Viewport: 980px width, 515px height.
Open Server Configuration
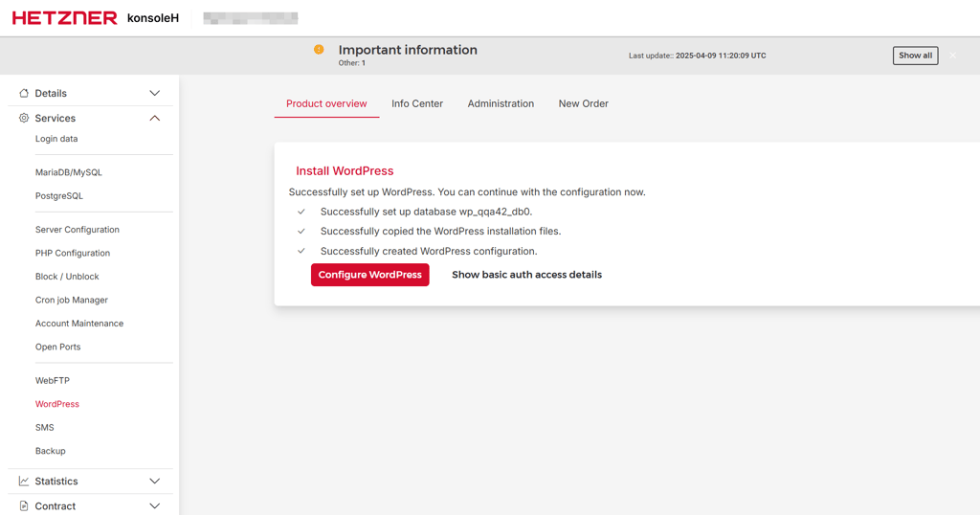pos(77,230)
